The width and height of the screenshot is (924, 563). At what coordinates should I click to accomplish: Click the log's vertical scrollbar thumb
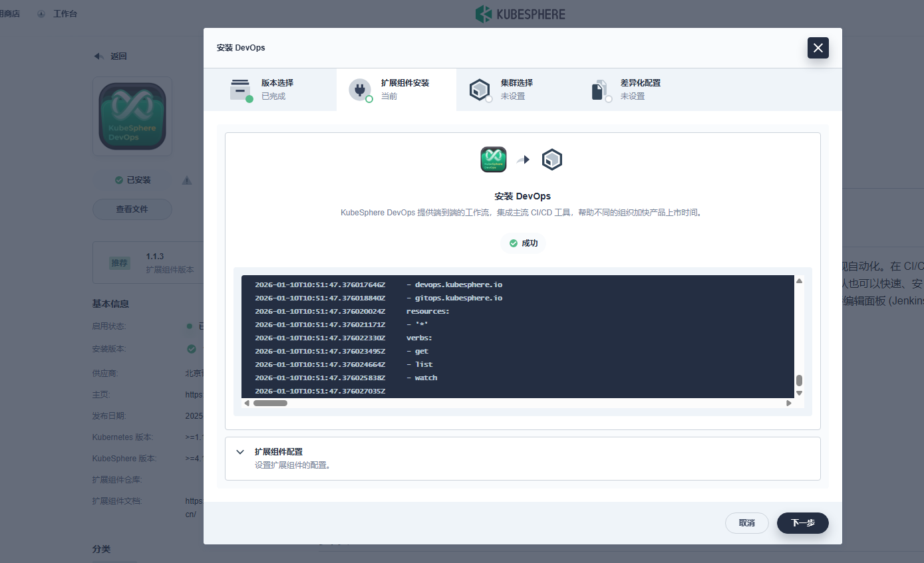[799, 380]
